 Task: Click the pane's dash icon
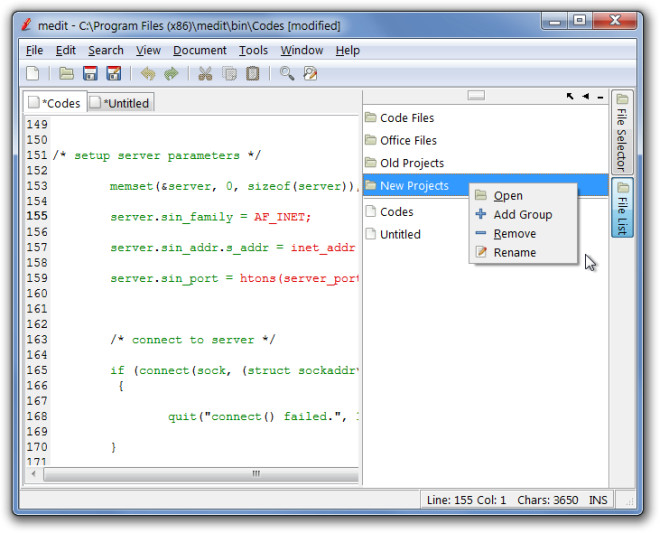pos(600,97)
